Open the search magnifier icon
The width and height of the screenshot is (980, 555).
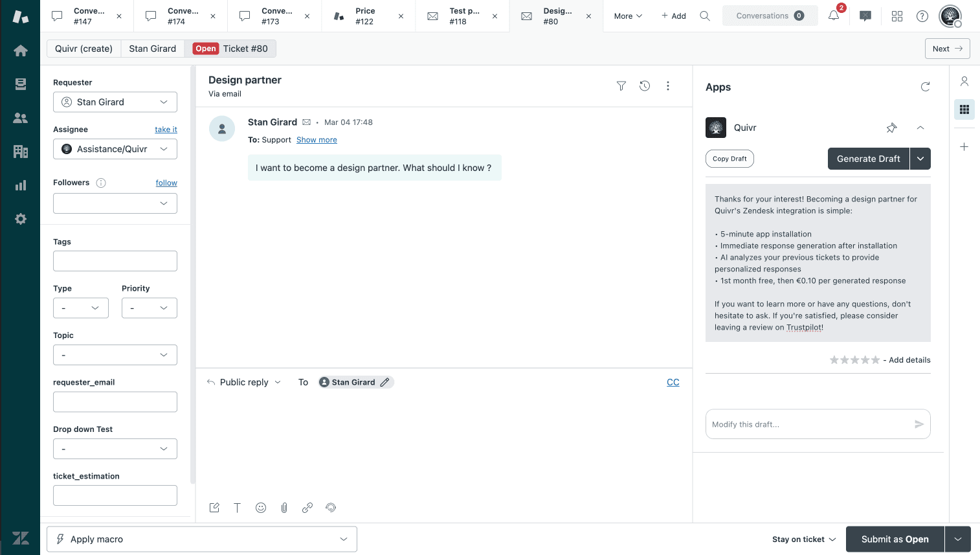705,16
